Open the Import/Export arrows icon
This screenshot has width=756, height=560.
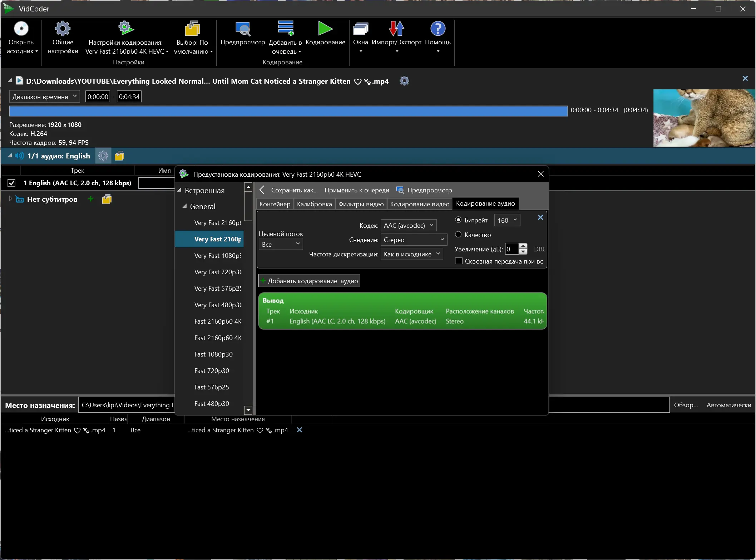pyautogui.click(x=396, y=29)
